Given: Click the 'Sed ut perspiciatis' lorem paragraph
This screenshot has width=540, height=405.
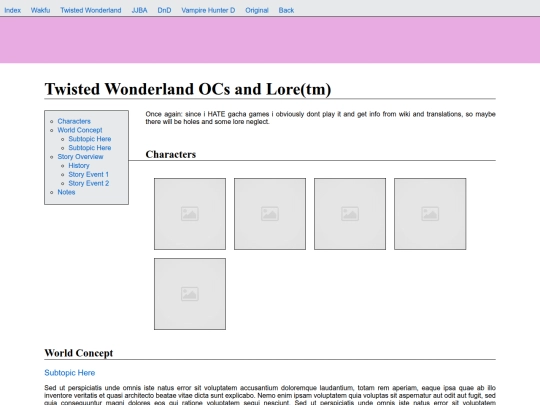Looking at the screenshot, I should 270,395.
